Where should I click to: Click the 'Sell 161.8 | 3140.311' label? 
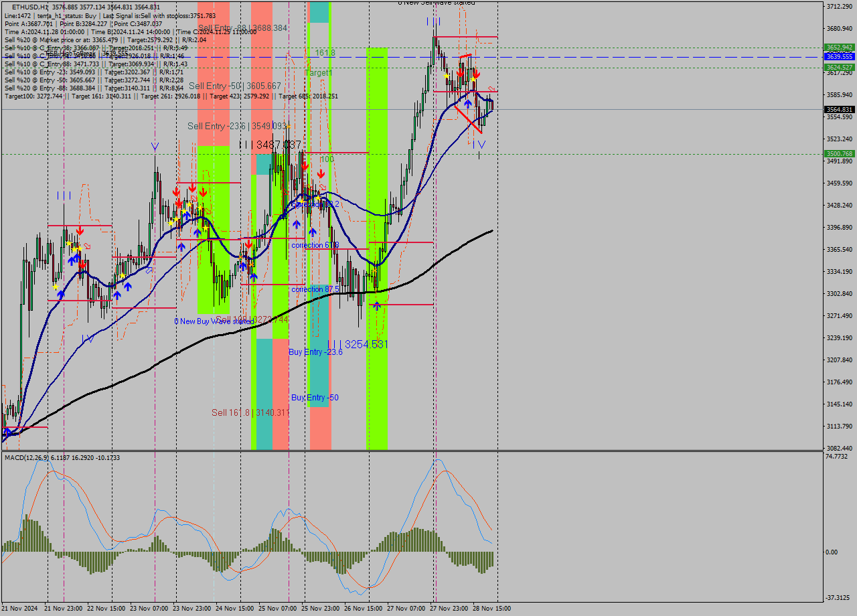250,412
